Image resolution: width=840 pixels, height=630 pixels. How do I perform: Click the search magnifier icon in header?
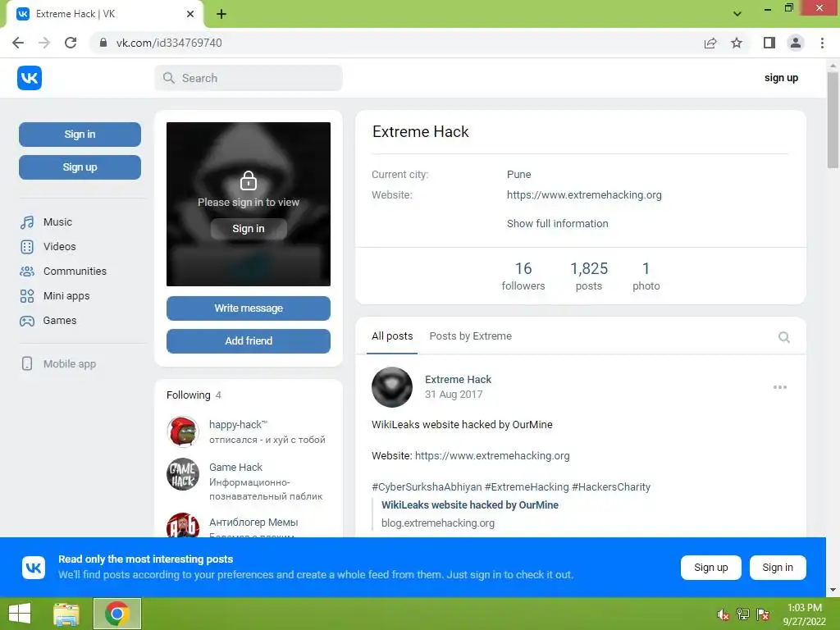169,78
